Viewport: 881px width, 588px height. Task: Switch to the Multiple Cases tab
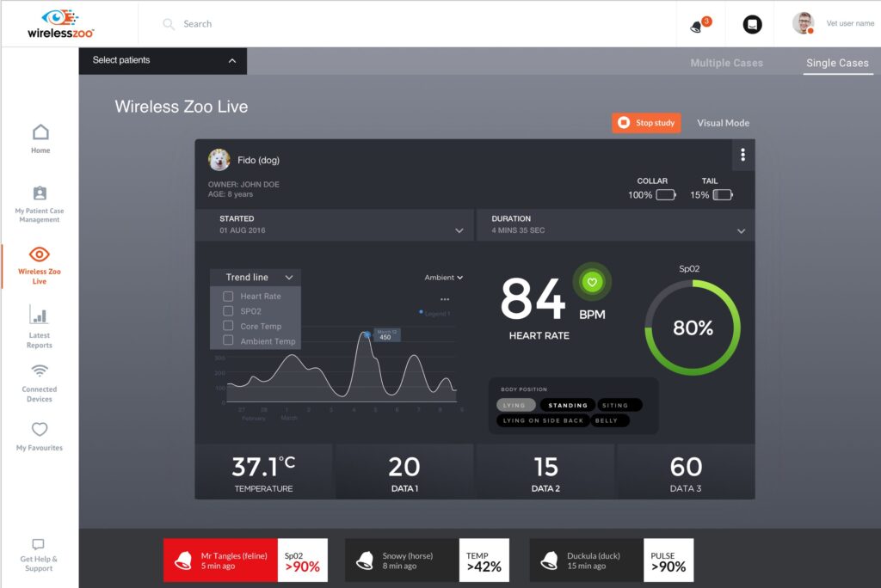click(726, 63)
